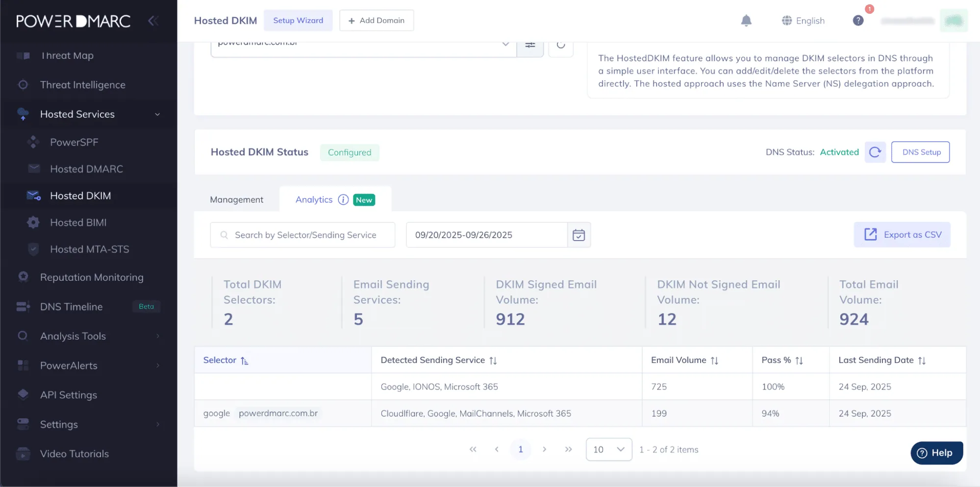Open the user avatar menu
The width and height of the screenshot is (980, 487).
tap(954, 21)
